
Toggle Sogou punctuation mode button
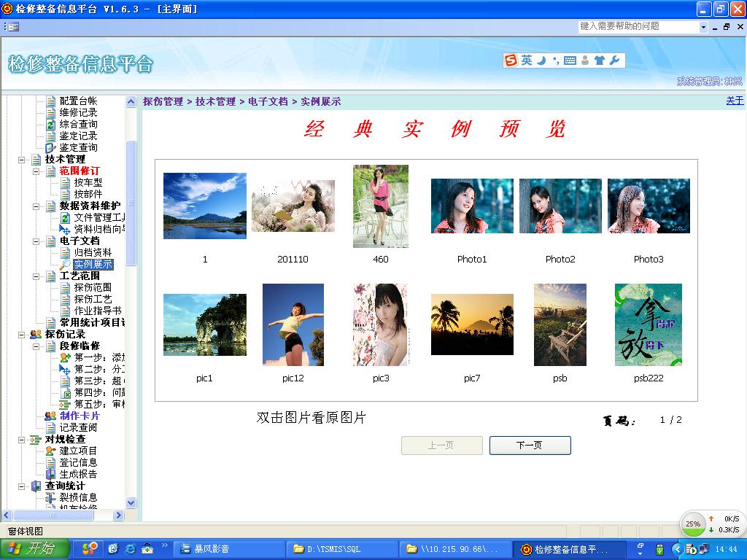pos(555,61)
